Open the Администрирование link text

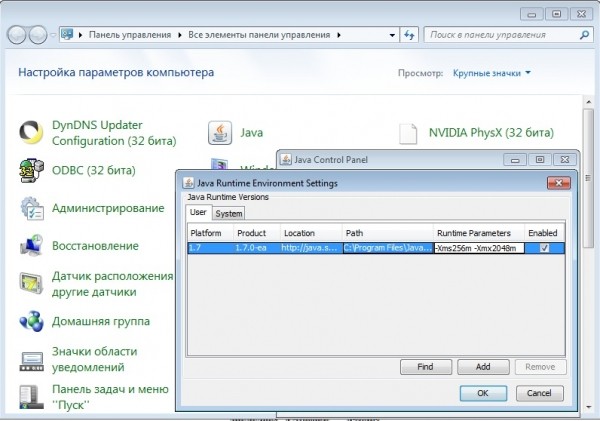(108, 208)
